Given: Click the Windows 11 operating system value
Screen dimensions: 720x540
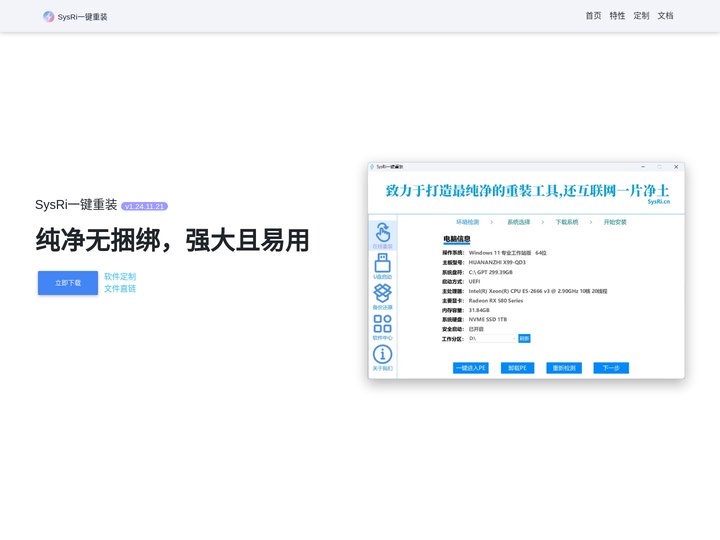Looking at the screenshot, I should click(x=507, y=253).
